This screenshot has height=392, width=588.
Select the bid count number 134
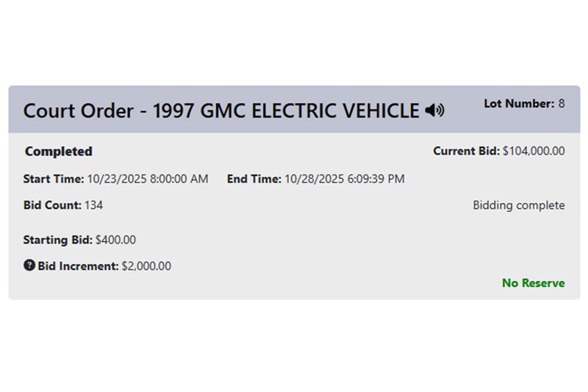[x=94, y=205]
